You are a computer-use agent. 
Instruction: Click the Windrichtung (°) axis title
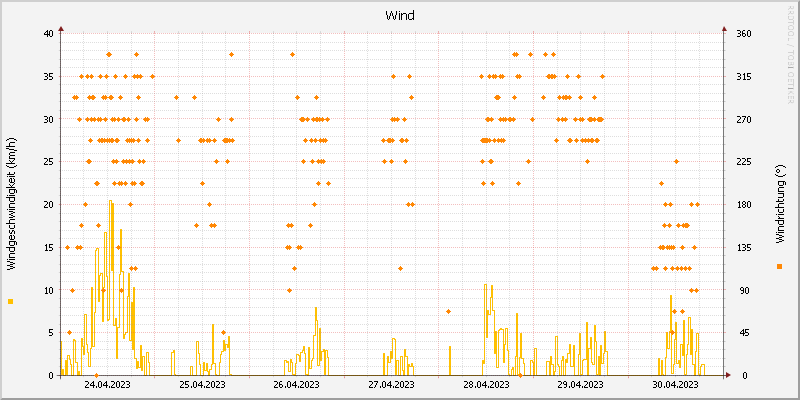[x=779, y=204]
